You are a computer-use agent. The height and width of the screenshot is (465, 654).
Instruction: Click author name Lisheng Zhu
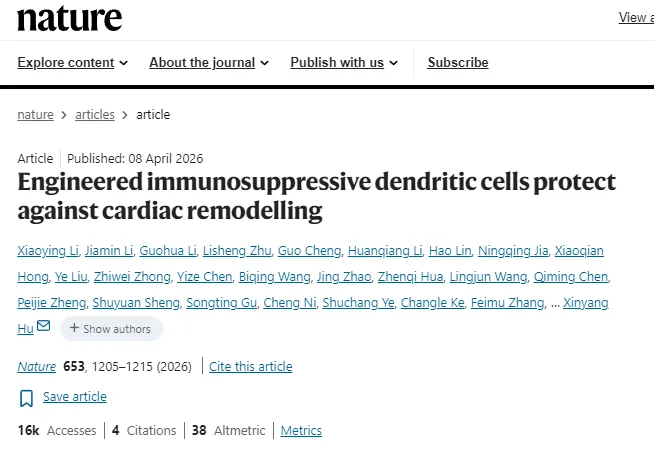tap(237, 251)
